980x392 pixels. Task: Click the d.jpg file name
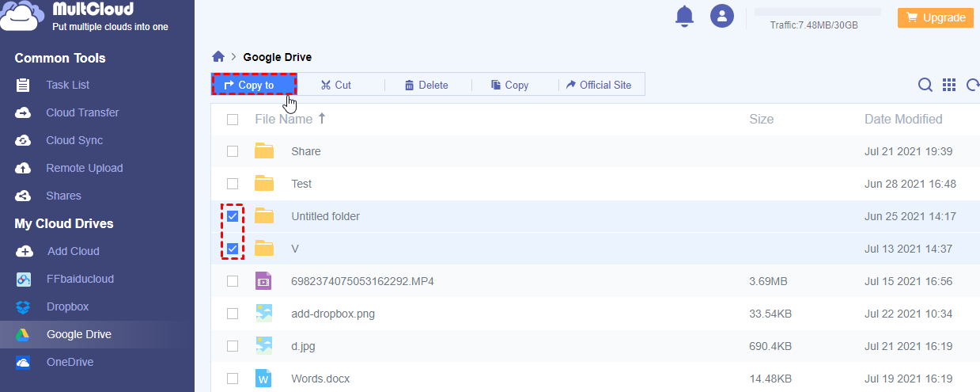(303, 346)
